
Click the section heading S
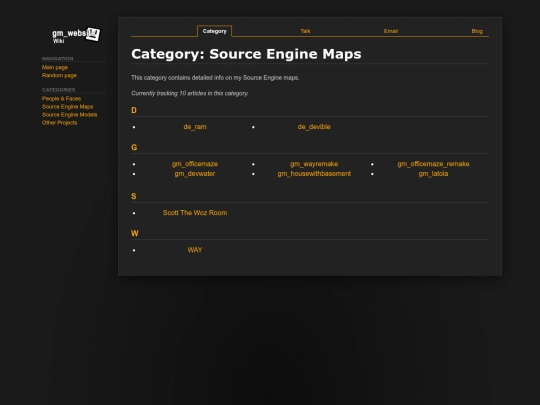pyautogui.click(x=134, y=196)
